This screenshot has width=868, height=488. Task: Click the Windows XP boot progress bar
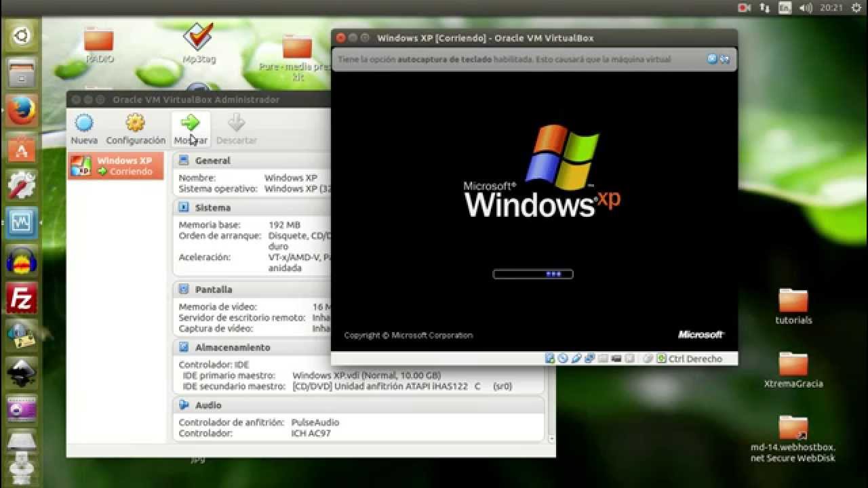click(x=533, y=274)
